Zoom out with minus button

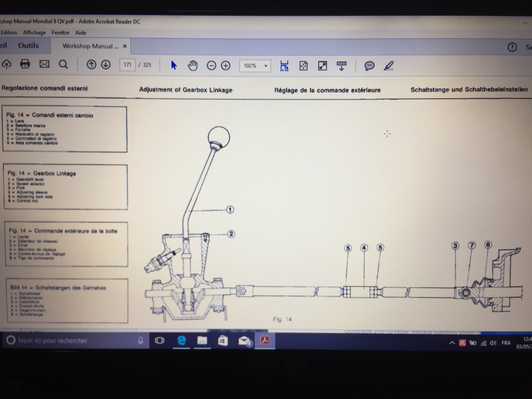(211, 66)
